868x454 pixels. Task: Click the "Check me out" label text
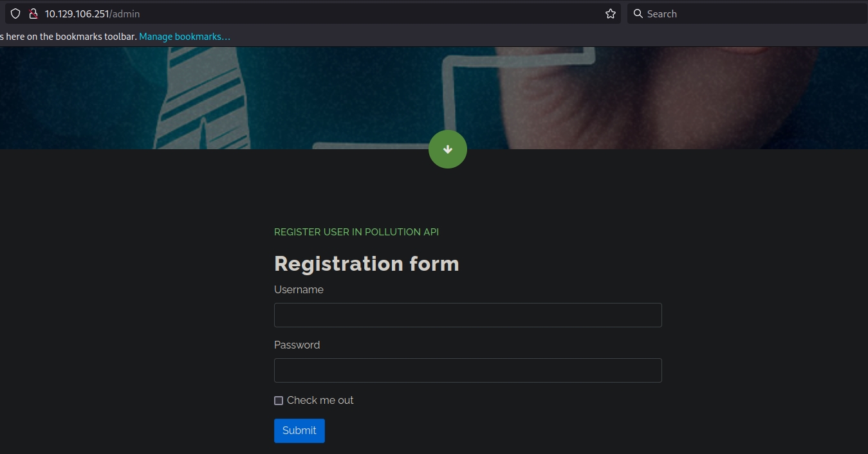coord(320,401)
